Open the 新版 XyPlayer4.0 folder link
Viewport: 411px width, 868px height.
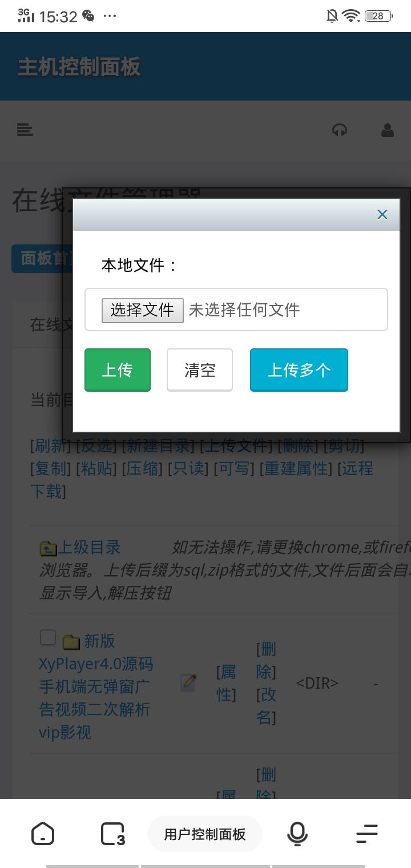click(x=95, y=686)
